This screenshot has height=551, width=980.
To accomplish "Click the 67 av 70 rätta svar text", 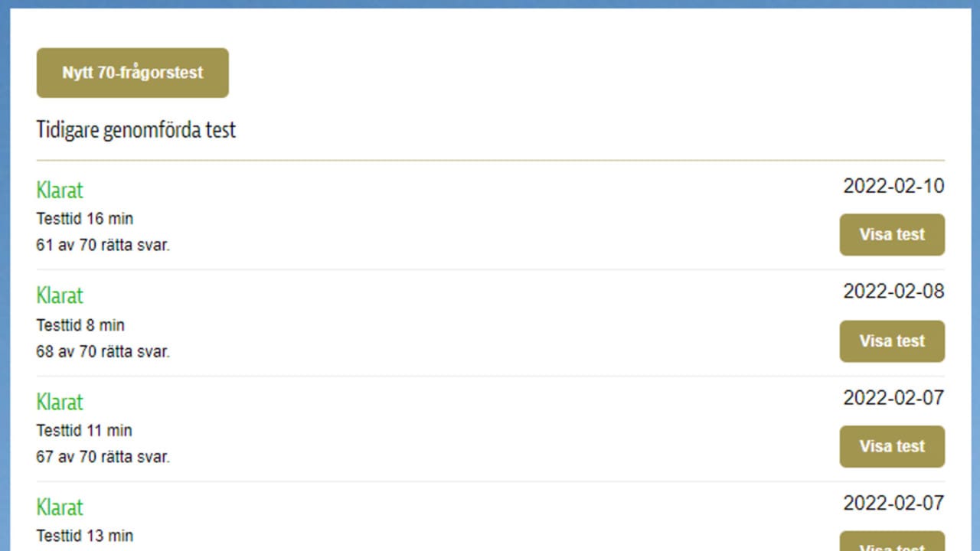I will pos(103,458).
